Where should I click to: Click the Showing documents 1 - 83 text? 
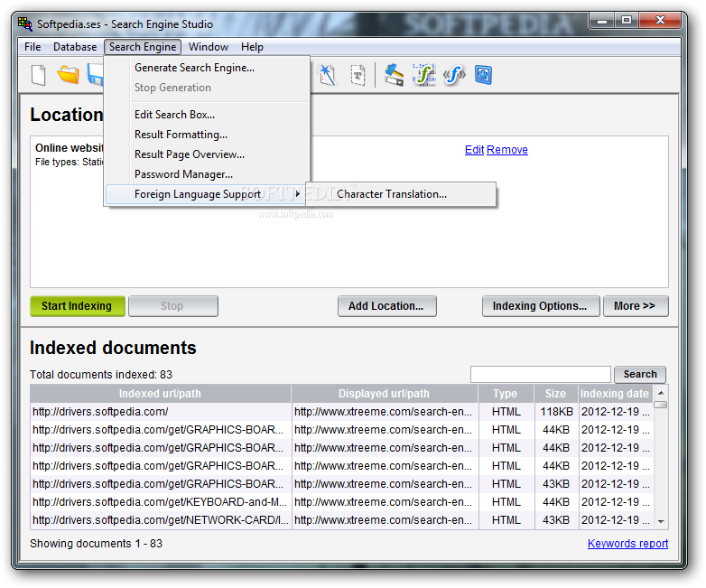point(96,544)
